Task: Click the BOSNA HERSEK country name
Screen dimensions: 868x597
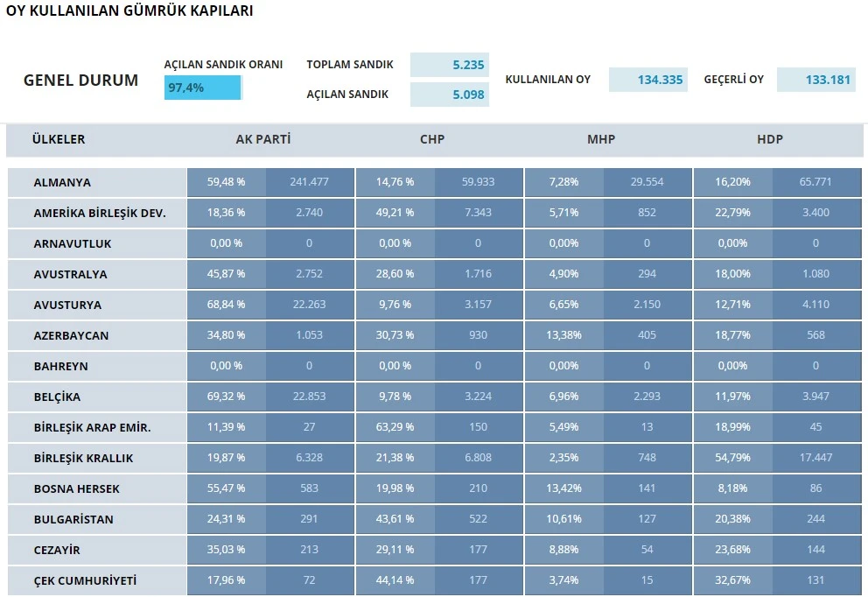Action: (x=76, y=488)
